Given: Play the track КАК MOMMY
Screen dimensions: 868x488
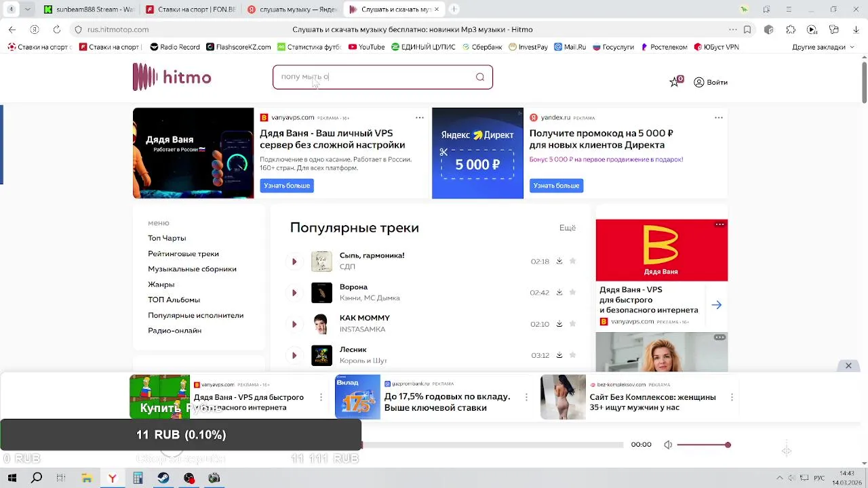Looking at the screenshot, I should coord(294,324).
